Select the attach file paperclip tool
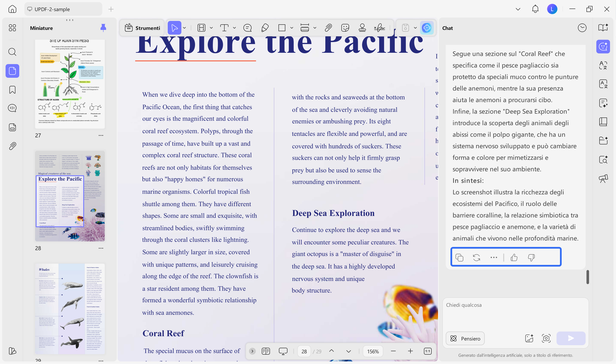 point(328,28)
